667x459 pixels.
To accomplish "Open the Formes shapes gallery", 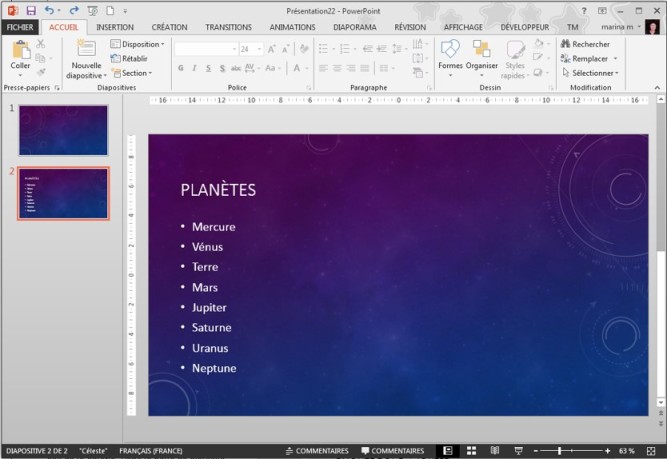I will 450,52.
